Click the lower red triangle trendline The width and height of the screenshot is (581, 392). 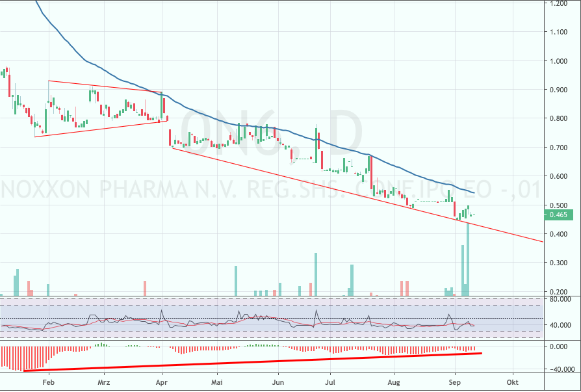tap(104, 128)
